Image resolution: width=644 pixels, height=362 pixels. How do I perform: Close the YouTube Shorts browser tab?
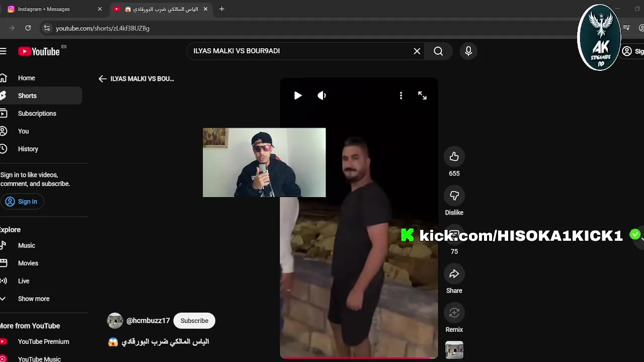pos(205,9)
